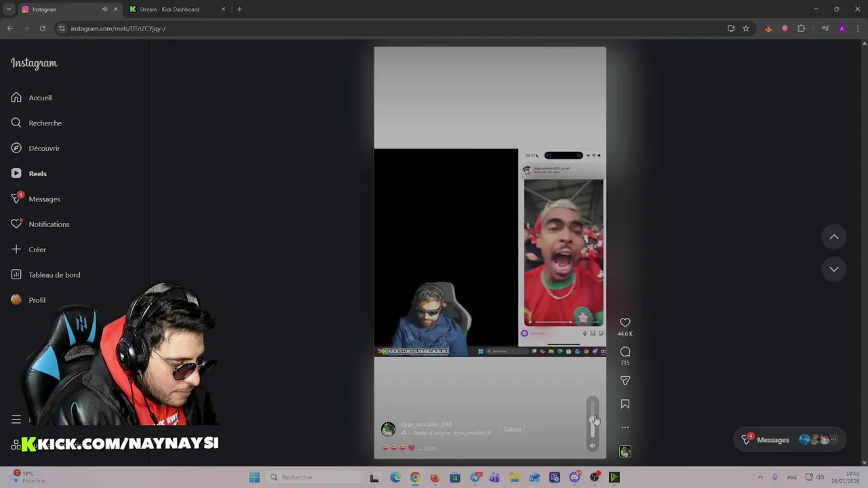Mute the reel using the speaker icon

593,445
